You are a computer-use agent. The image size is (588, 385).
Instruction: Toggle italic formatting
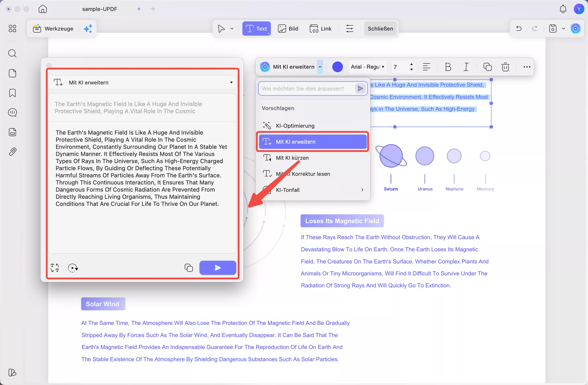466,67
